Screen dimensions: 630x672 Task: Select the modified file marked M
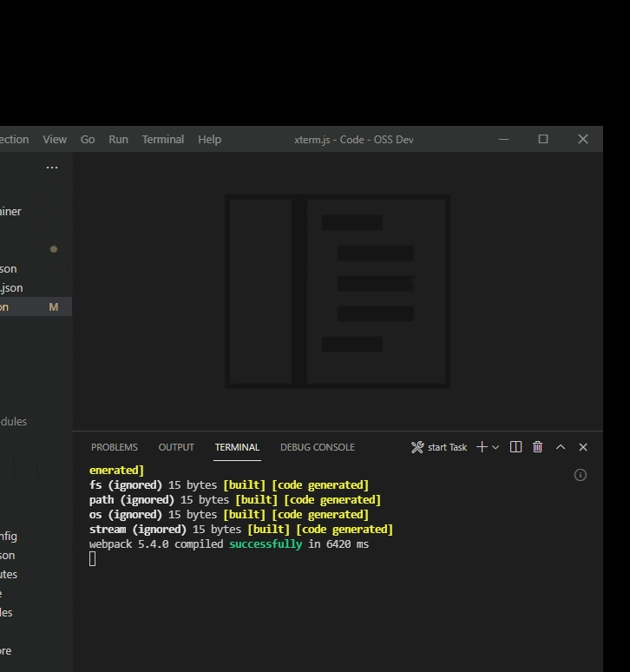(x=36, y=306)
